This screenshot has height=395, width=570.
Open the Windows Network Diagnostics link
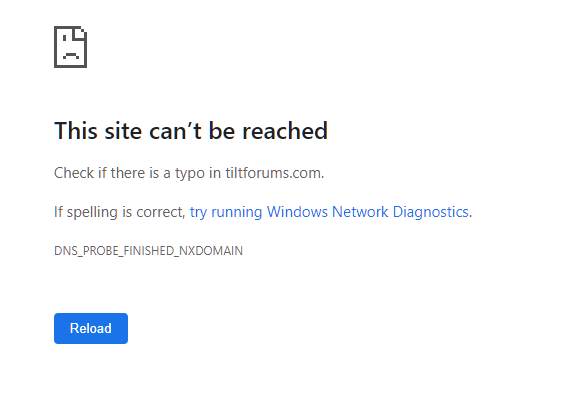tap(331, 212)
